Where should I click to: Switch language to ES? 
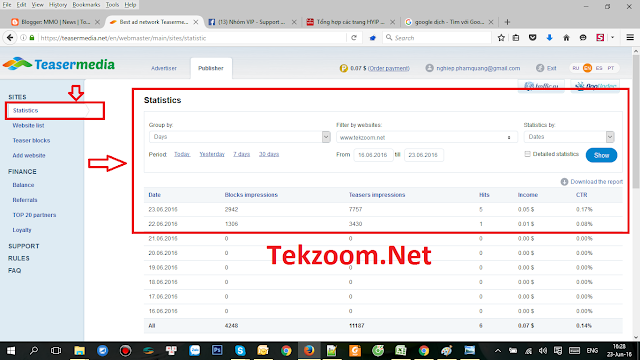599,68
